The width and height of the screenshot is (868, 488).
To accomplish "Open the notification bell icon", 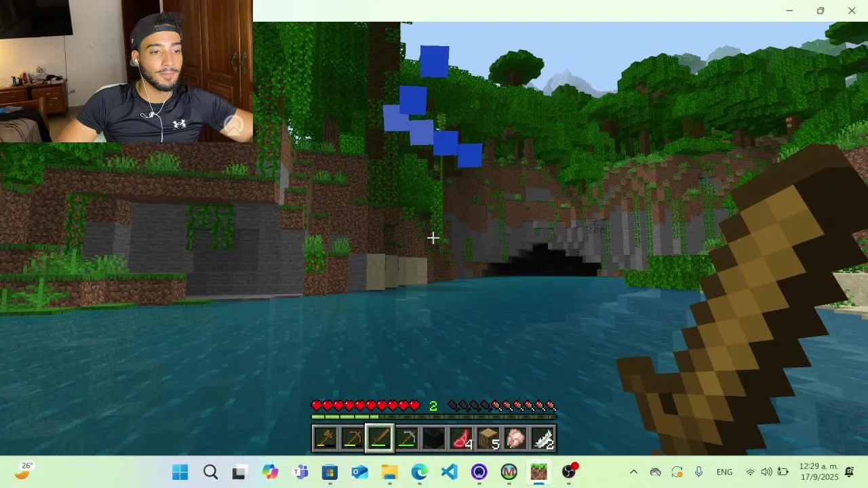I will (849, 472).
